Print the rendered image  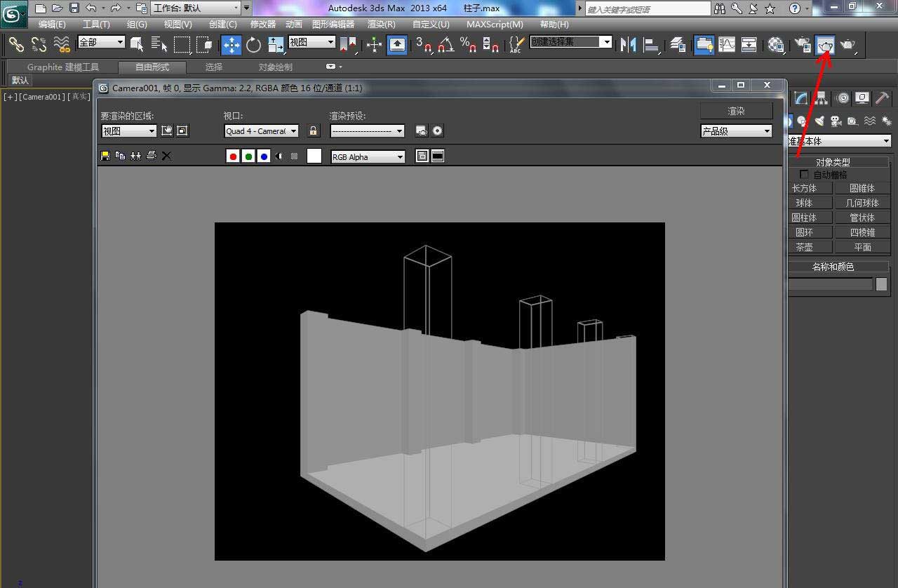151,156
